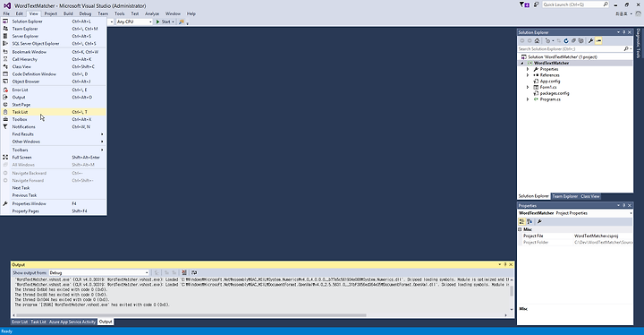Screen dimensions: 644x335
Task: Open Azure App Service Activity tab
Action: (x=72, y=322)
